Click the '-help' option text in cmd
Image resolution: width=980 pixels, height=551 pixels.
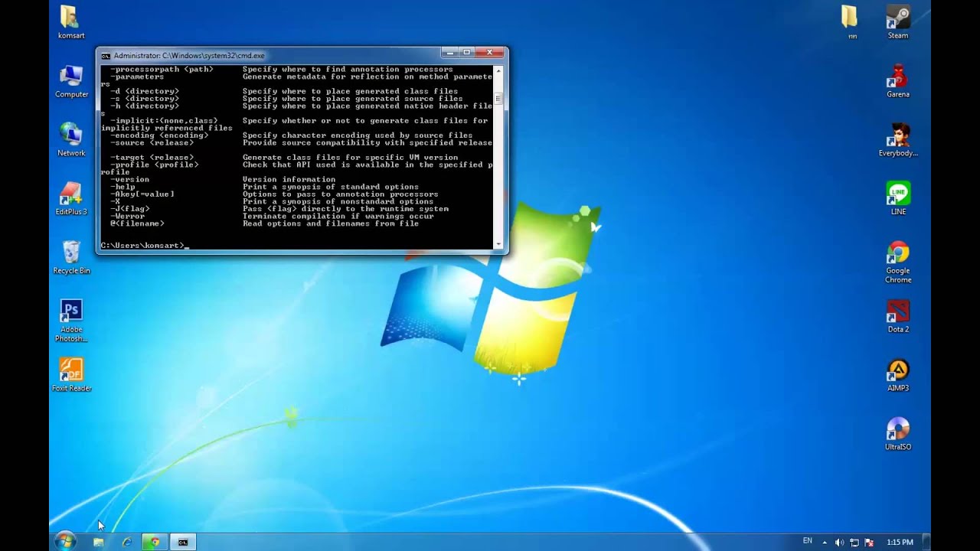122,187
